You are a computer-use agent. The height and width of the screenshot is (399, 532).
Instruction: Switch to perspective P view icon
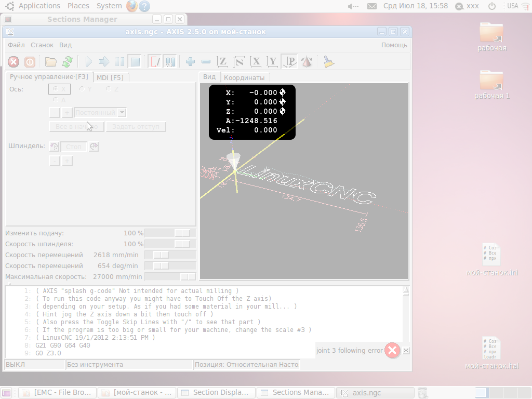point(290,62)
